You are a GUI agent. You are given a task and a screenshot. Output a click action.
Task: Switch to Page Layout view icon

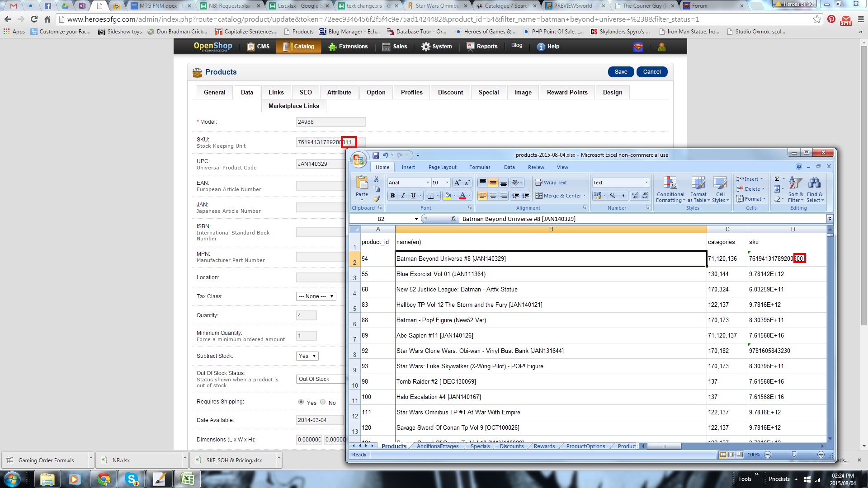pos(731,455)
